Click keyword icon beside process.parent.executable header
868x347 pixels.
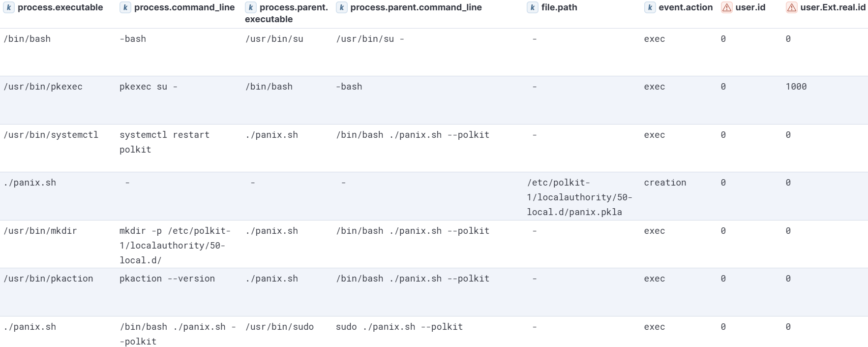click(251, 7)
